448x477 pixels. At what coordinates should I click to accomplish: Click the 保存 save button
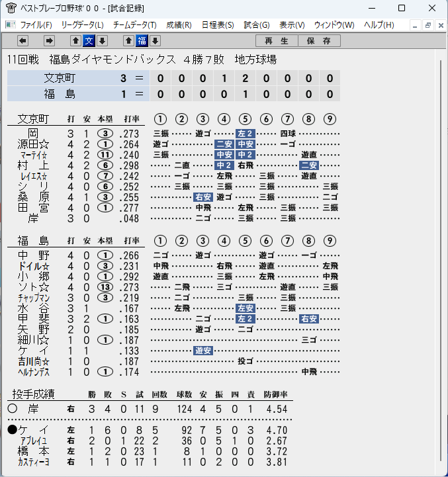[x=319, y=41]
